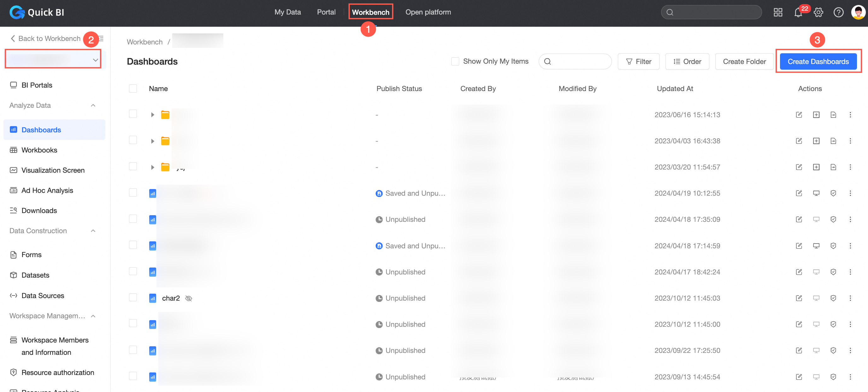Click more options for the first folder row
The height and width of the screenshot is (392, 868).
[x=850, y=115]
